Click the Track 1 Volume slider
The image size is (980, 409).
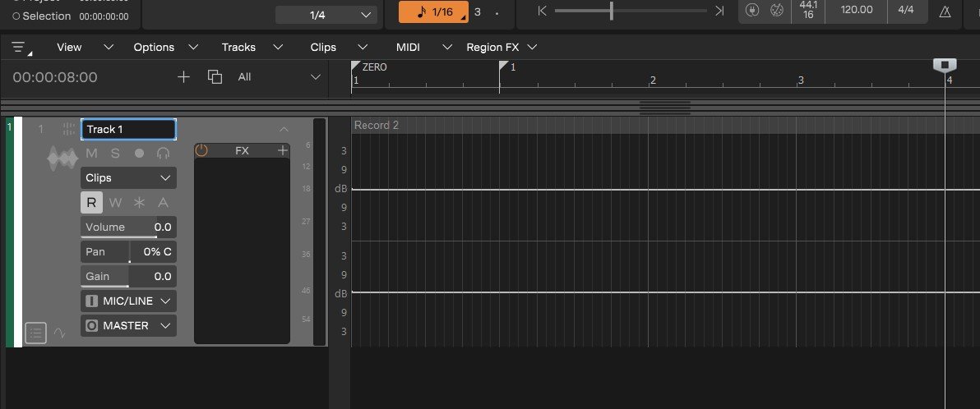[128, 227]
